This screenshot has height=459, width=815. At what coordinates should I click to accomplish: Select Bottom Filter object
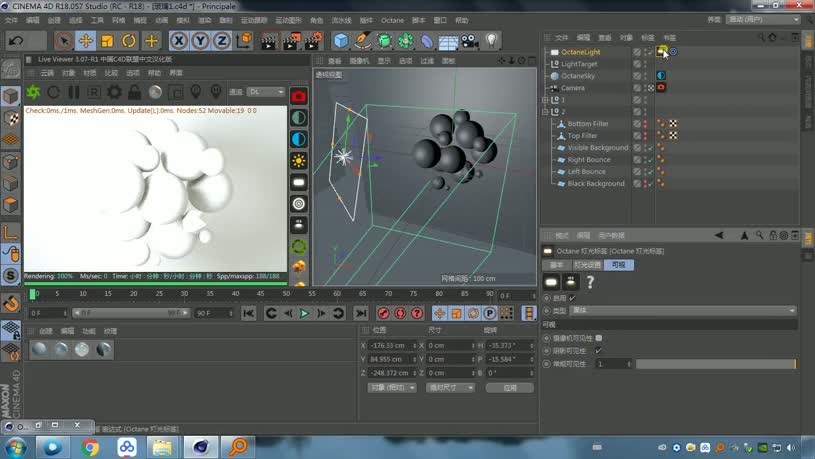pos(588,124)
